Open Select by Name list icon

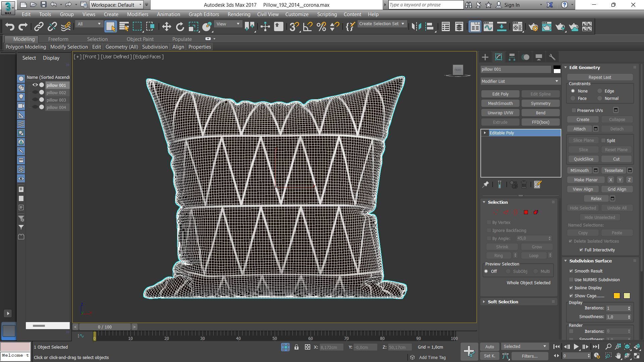(x=124, y=27)
